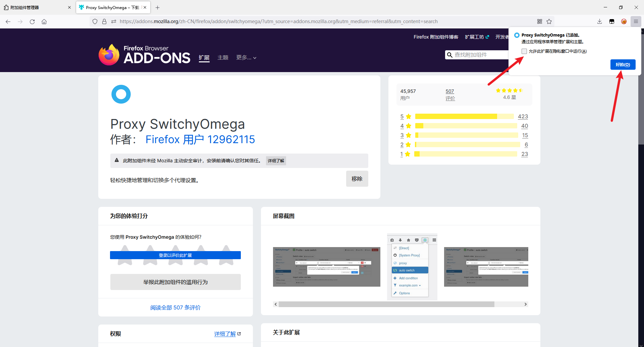Image resolution: width=644 pixels, height=347 pixels.
Task: Click the crossed-out orange extension icon
Action: pyautogui.click(x=624, y=21)
